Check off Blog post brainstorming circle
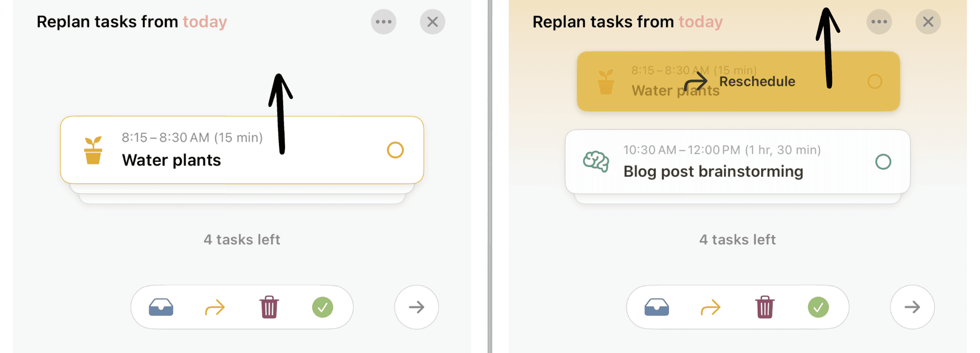 click(883, 162)
